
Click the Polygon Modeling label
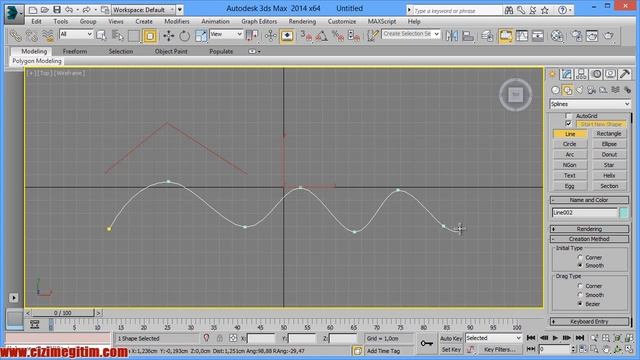tap(37, 61)
